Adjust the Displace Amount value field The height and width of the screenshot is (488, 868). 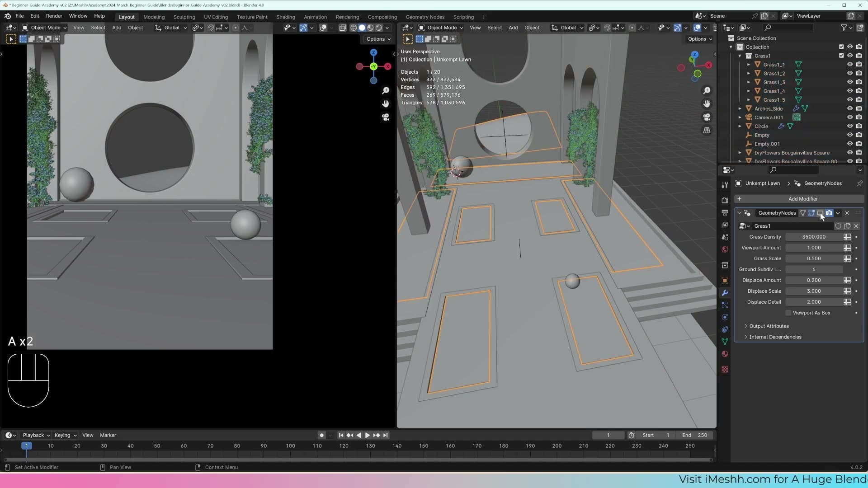click(814, 280)
